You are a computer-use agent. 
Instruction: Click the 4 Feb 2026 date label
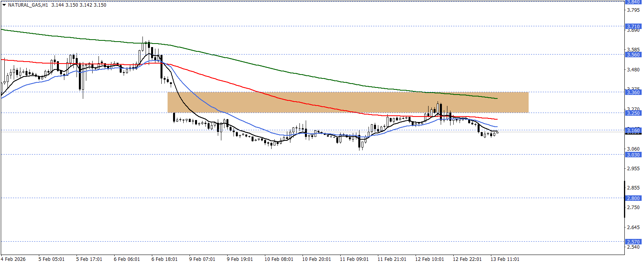point(13,259)
